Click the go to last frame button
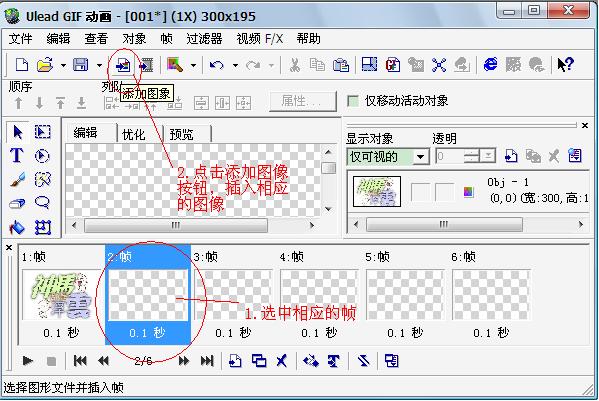This screenshot has height=401, width=599. coord(207,361)
